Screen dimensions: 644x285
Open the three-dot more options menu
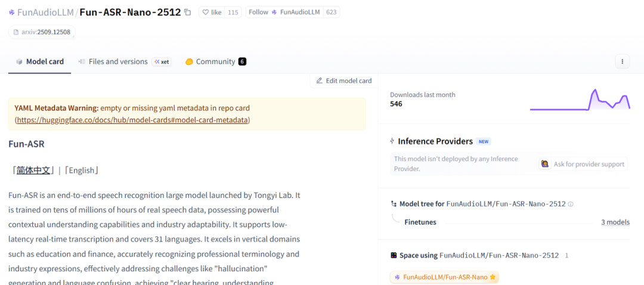(x=622, y=61)
